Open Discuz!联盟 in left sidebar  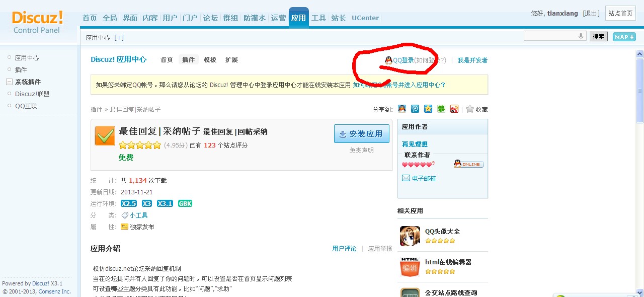click(x=32, y=94)
